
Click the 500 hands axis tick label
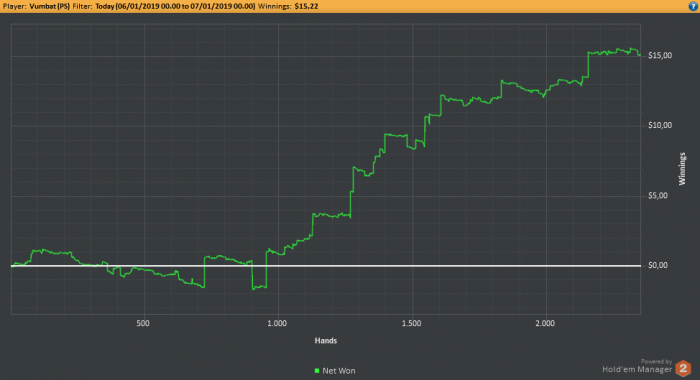pyautogui.click(x=143, y=323)
